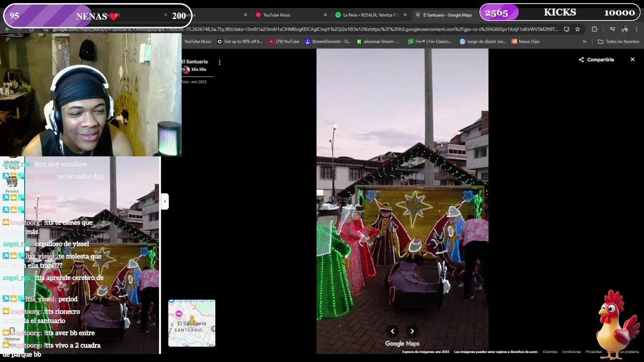This screenshot has width=644, height=362.
Task: Click the Google Maps logo on the photo
Action: point(402,343)
